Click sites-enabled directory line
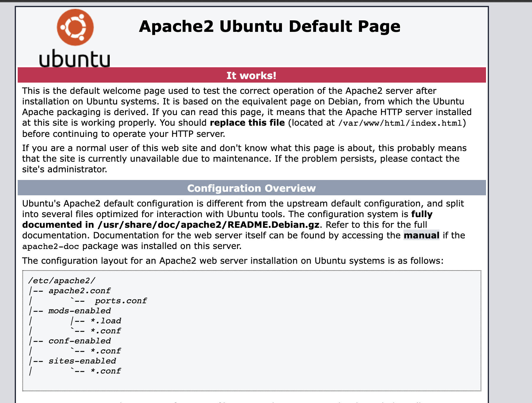Viewport: 532px width, 403px height. click(x=82, y=361)
